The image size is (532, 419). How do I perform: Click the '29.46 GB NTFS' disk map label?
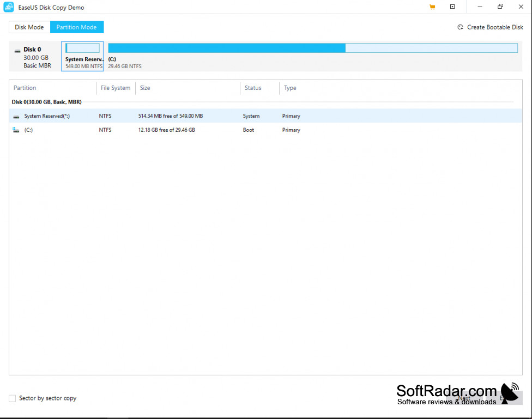(x=125, y=66)
